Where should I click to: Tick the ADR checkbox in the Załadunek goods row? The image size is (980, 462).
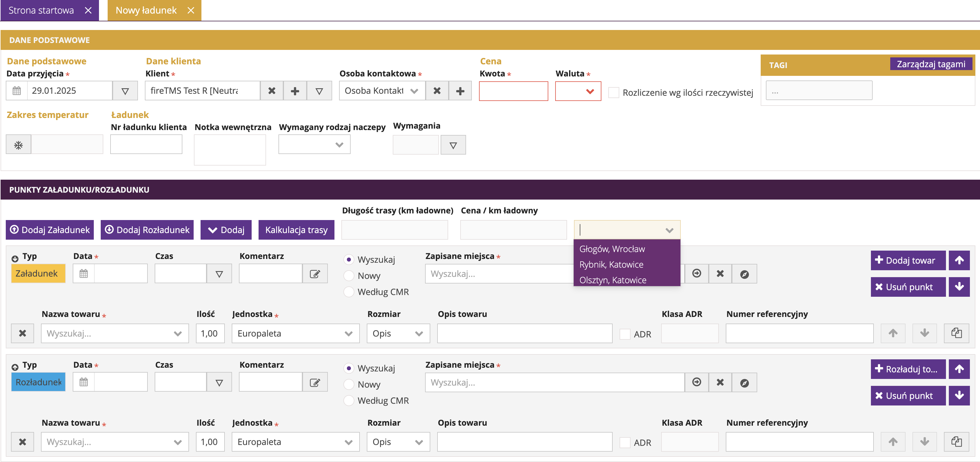(625, 334)
